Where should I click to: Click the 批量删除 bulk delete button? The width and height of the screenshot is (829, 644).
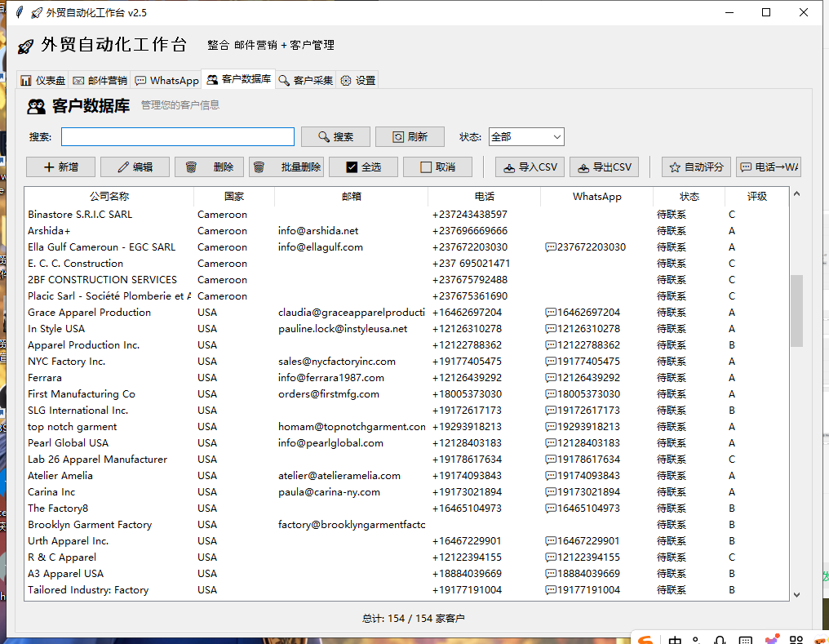[286, 167]
